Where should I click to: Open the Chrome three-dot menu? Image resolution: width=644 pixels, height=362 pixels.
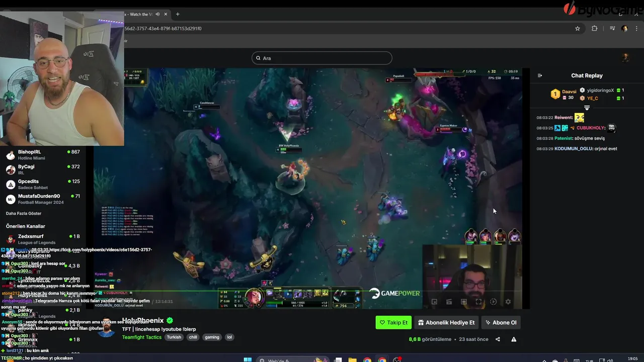(636, 29)
